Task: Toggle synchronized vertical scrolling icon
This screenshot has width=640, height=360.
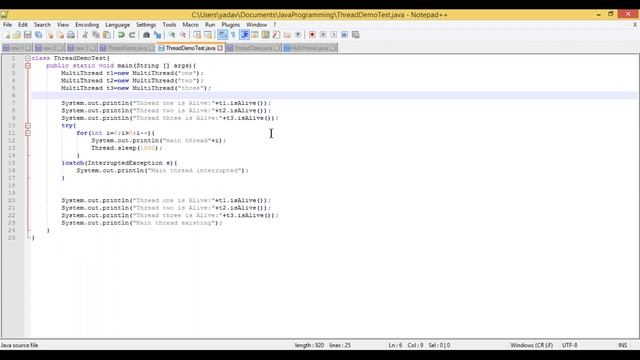Action: pyautogui.click(x=197, y=35)
